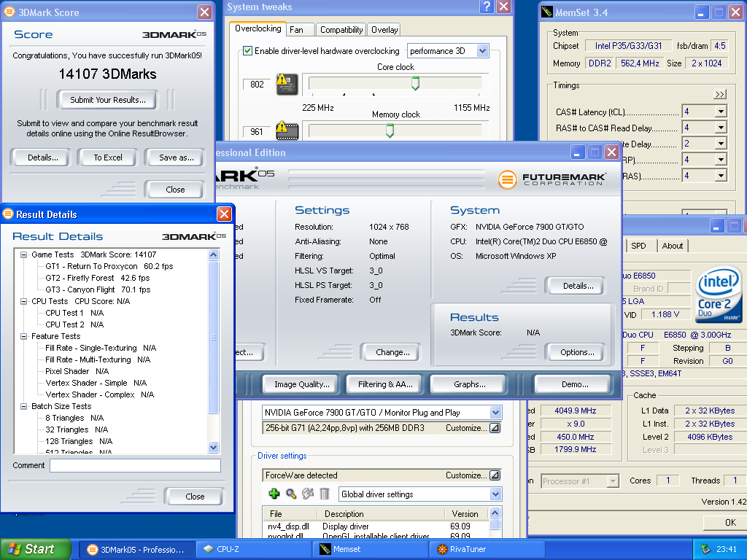Viewport: 747px width, 560px height.
Task: Switch to the Overclocking tab
Action: [258, 28]
